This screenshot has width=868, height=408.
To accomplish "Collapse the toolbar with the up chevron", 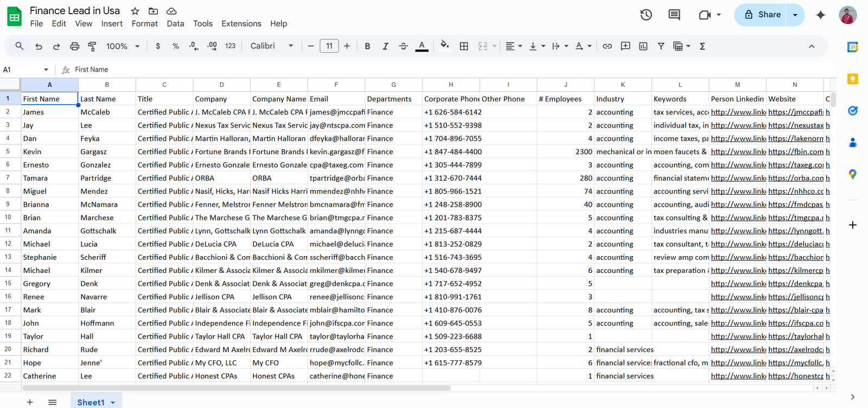I will [x=812, y=46].
